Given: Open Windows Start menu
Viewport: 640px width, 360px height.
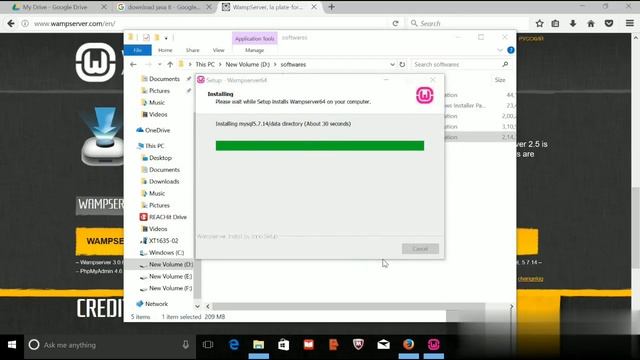Looking at the screenshot, I should click(x=12, y=345).
